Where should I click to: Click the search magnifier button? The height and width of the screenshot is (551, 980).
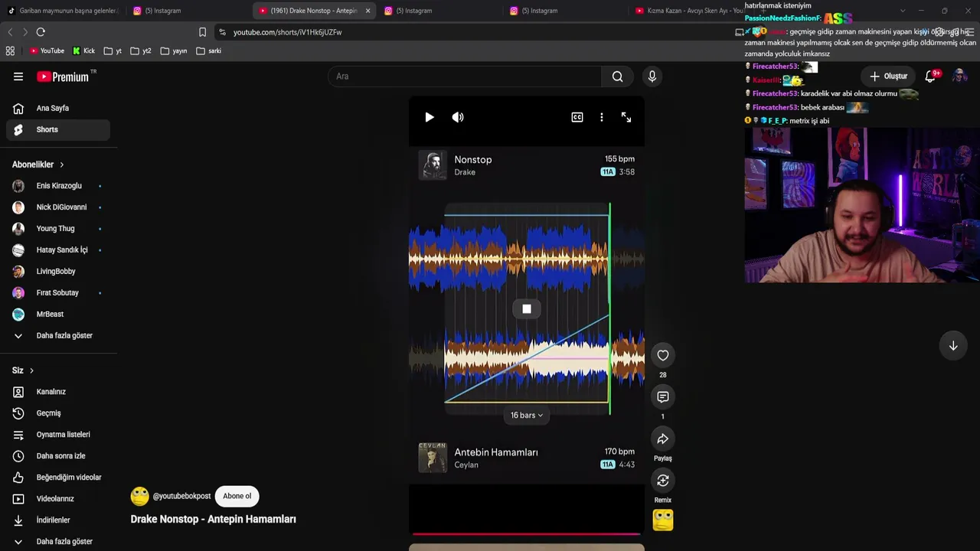click(617, 77)
